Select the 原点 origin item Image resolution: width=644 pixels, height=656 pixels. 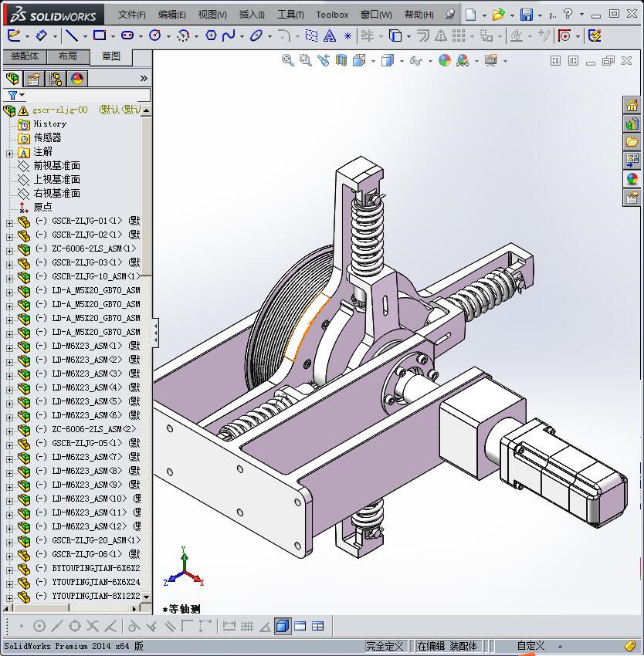[x=42, y=207]
